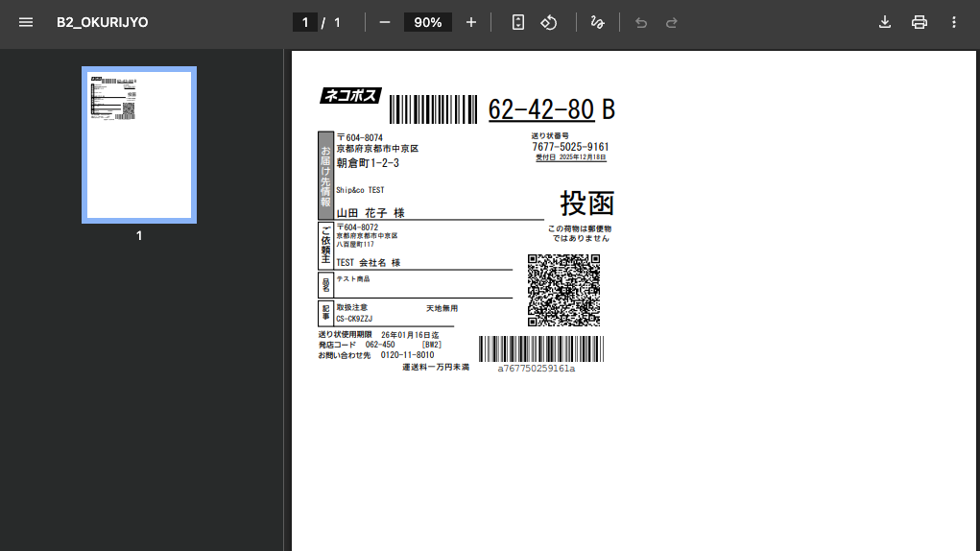Click the sorting code 62-42-80

(541, 109)
